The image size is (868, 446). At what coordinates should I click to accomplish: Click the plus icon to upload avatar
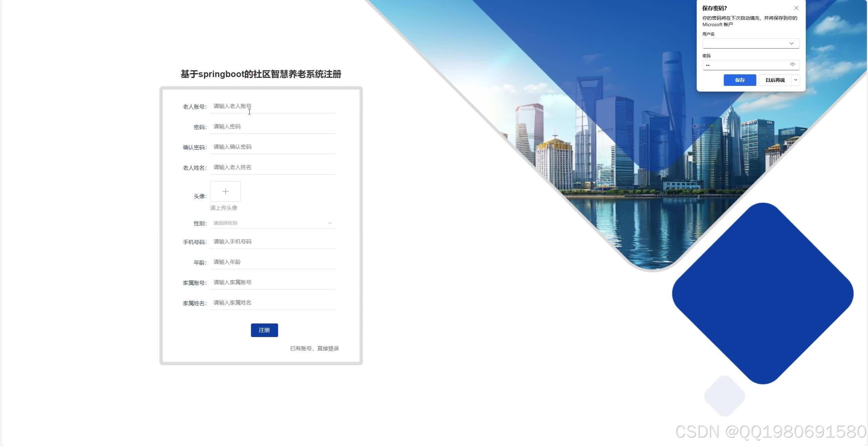click(225, 191)
